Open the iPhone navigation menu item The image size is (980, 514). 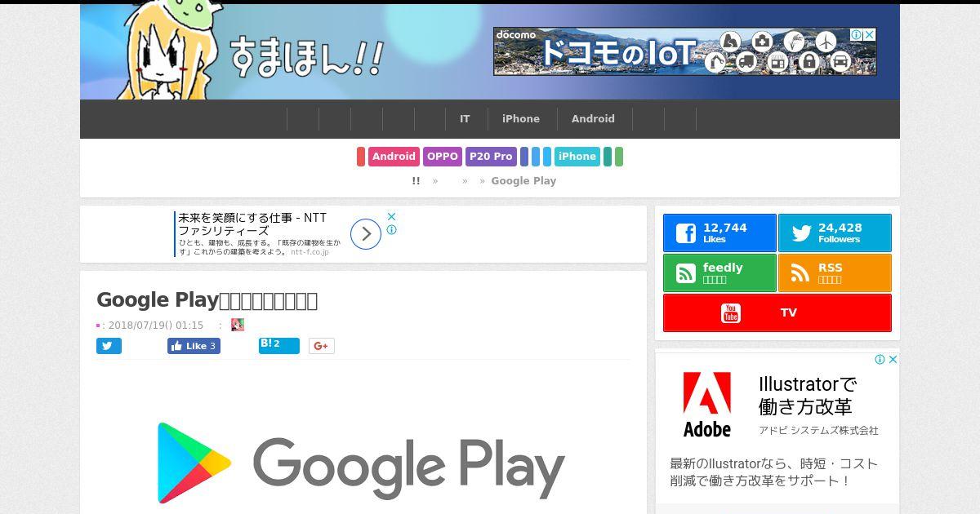(521, 119)
